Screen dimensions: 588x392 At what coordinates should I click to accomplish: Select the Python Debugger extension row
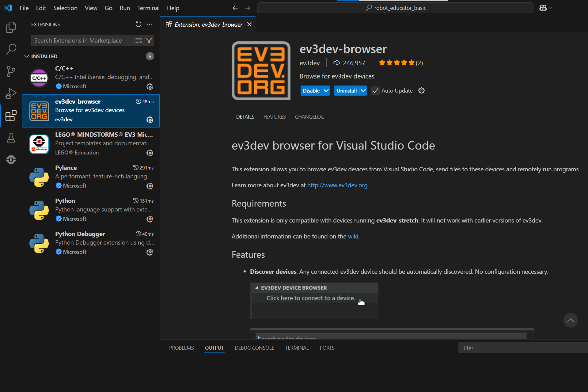91,243
